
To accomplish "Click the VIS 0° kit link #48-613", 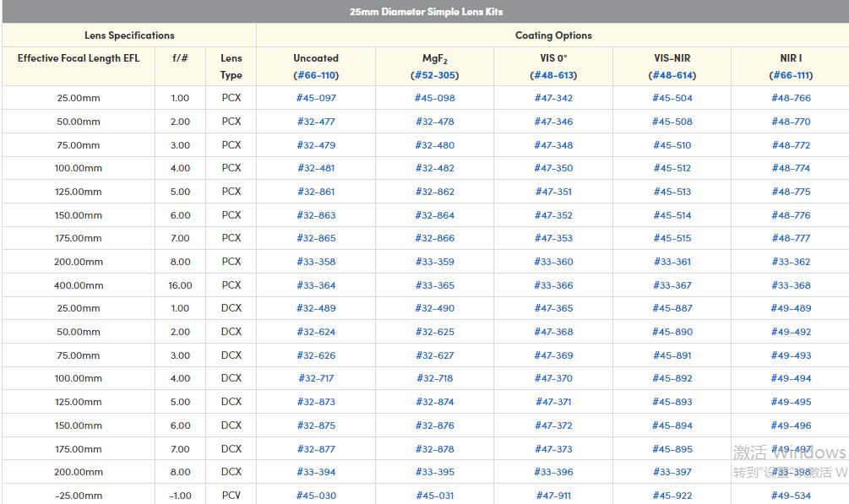I will [x=553, y=75].
